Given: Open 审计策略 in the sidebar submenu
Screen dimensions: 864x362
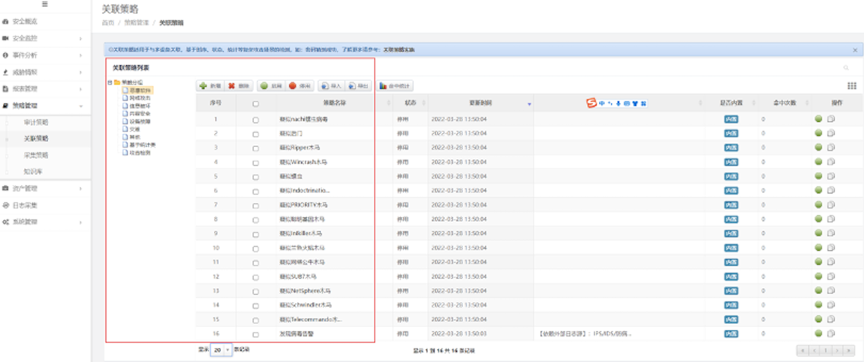Looking at the screenshot, I should pos(36,122).
